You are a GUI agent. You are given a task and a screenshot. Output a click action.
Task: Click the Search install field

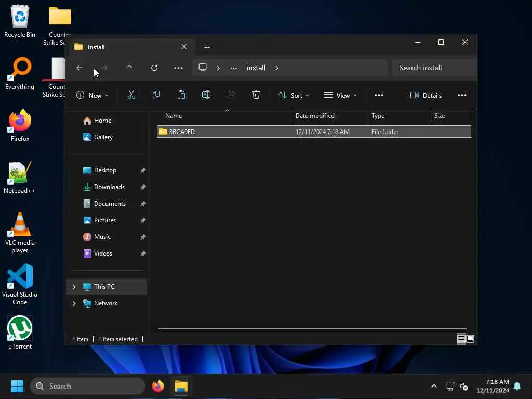pos(434,68)
